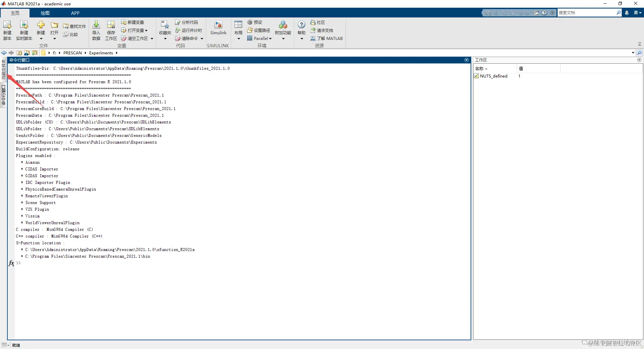644x349 pixels.
Task: Select Experiments in the folder path
Action: (x=101, y=53)
